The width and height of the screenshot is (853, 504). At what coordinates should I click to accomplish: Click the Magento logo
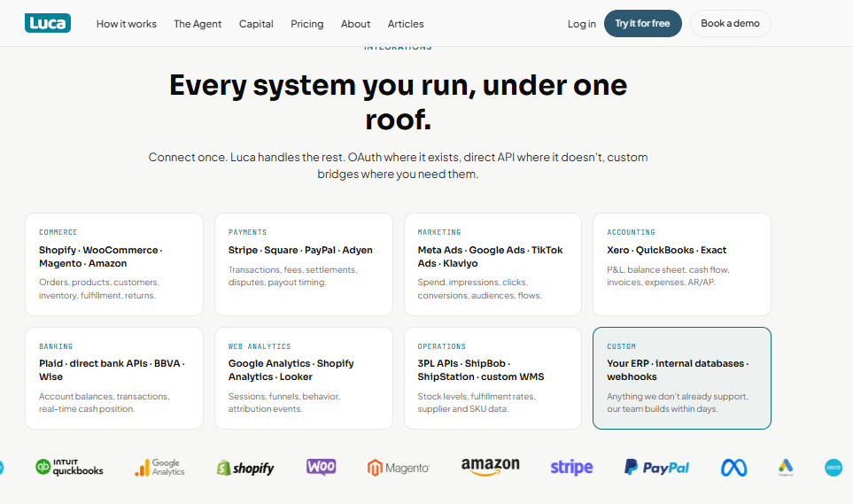(399, 468)
